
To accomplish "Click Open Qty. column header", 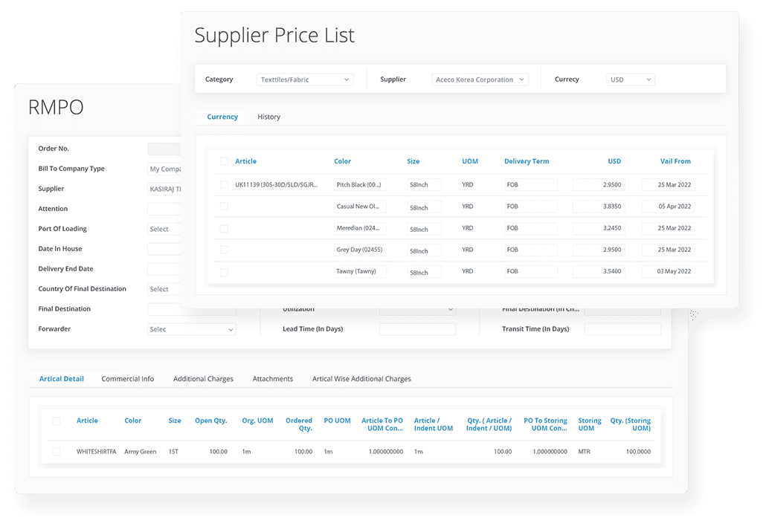I will [x=211, y=421].
